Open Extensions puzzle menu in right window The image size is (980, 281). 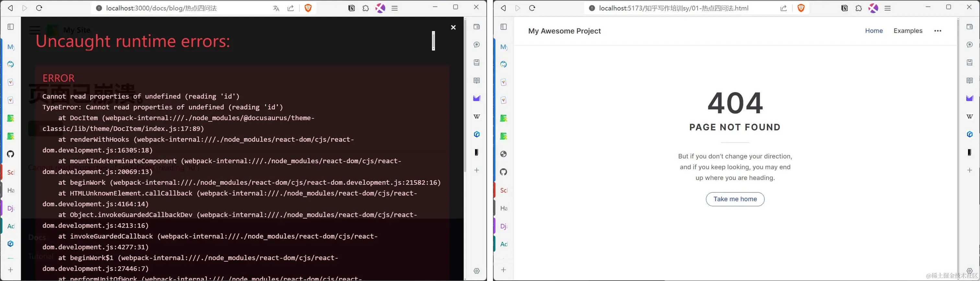[x=859, y=8]
